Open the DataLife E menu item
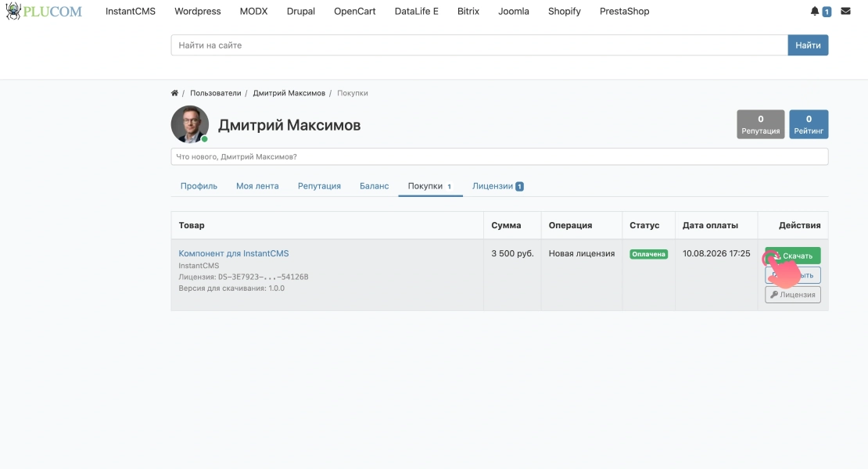 [416, 11]
